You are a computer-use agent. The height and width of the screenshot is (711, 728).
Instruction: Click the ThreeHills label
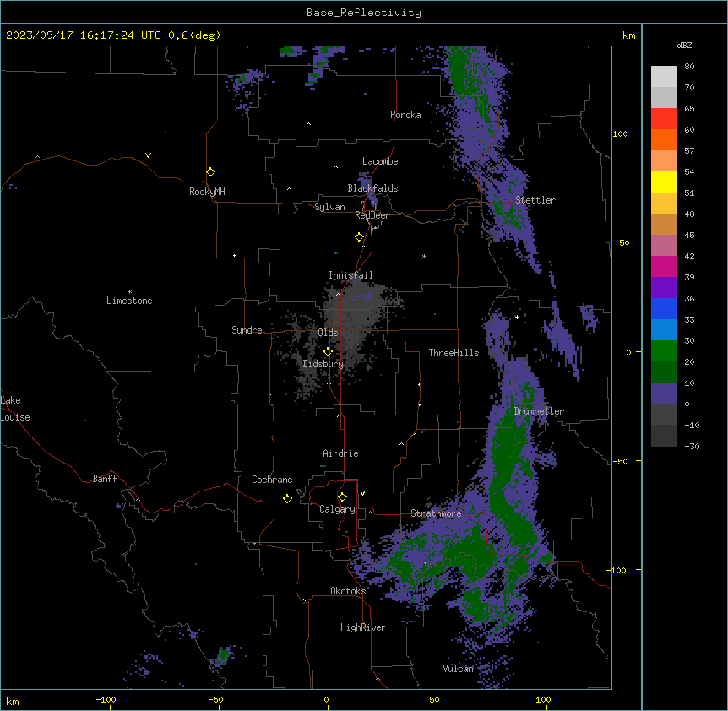coord(454,353)
